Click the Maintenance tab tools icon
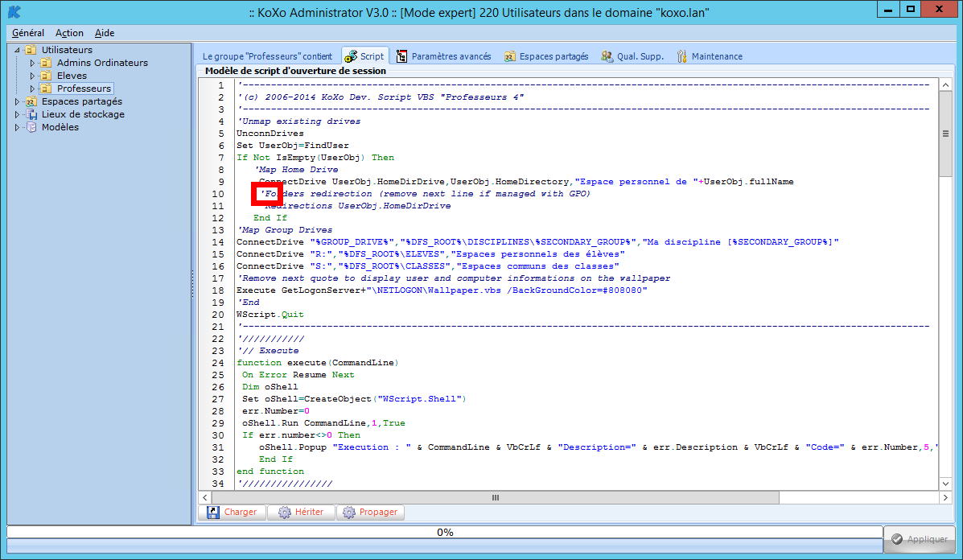Image resolution: width=963 pixels, height=560 pixels. coord(681,56)
